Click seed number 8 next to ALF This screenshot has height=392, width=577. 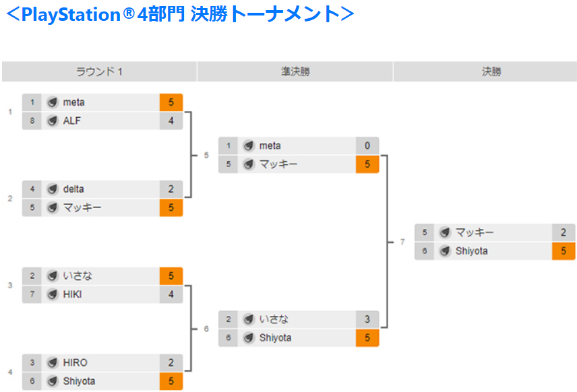[x=32, y=121]
